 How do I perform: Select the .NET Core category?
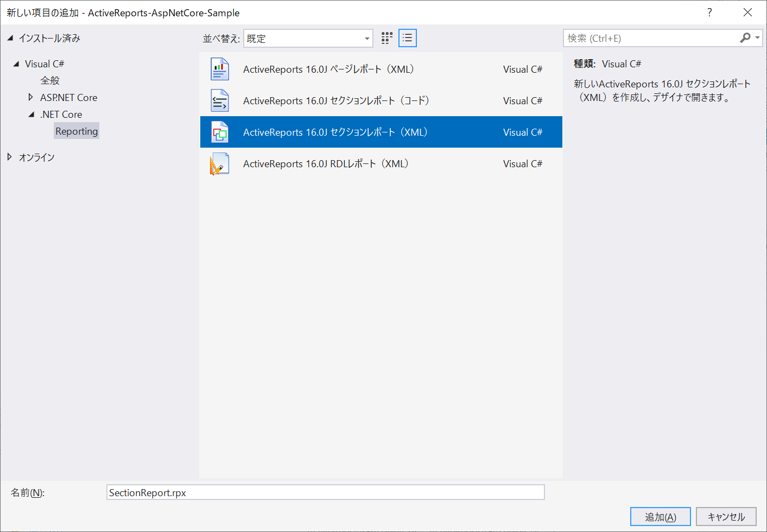click(61, 114)
